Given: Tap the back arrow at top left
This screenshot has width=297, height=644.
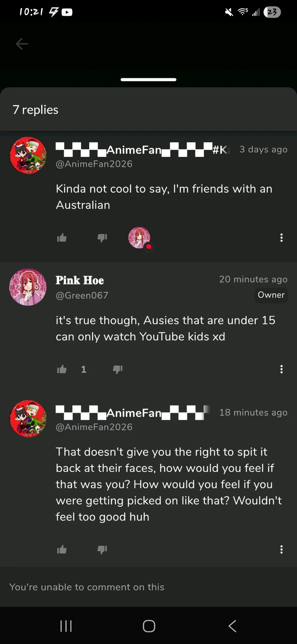Looking at the screenshot, I should click(x=22, y=44).
